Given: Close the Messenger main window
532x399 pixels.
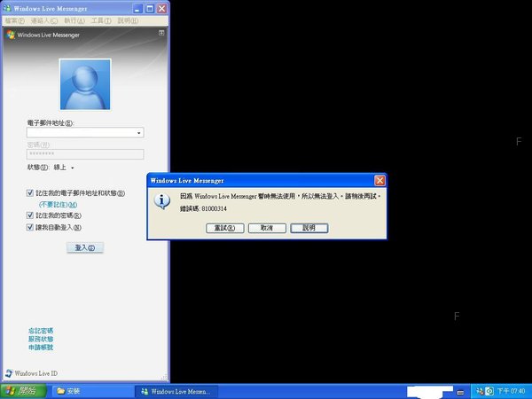Looking at the screenshot, I should (x=162, y=9).
